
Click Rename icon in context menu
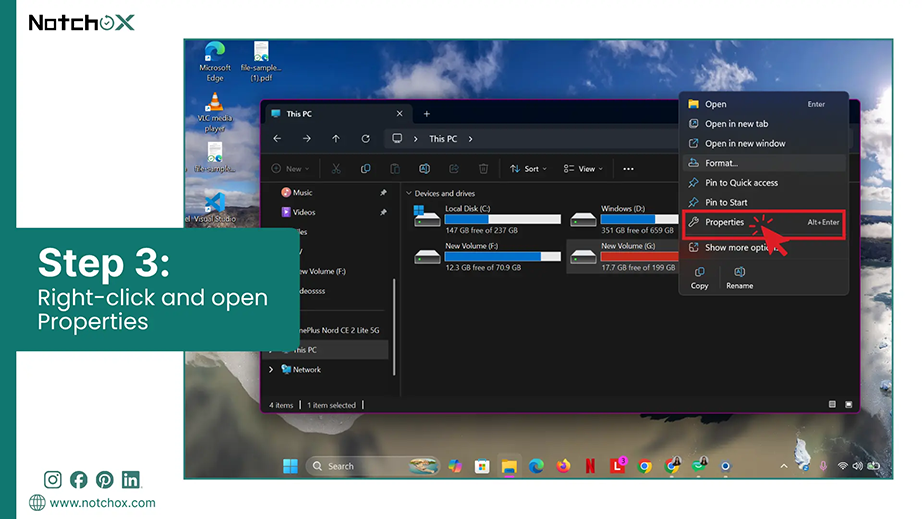tap(739, 277)
